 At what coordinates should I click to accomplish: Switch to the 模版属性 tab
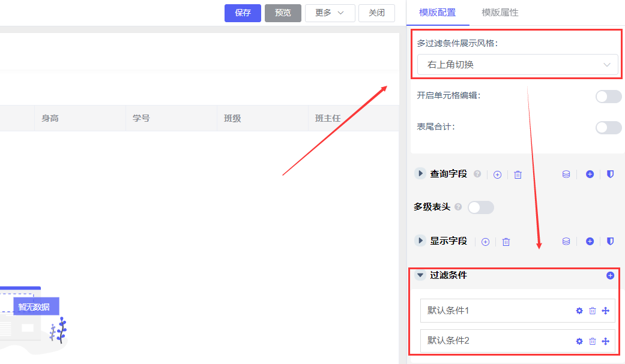click(500, 13)
